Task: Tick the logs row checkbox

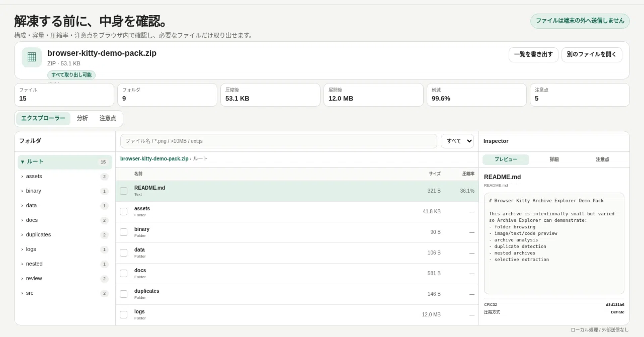Action: click(123, 315)
